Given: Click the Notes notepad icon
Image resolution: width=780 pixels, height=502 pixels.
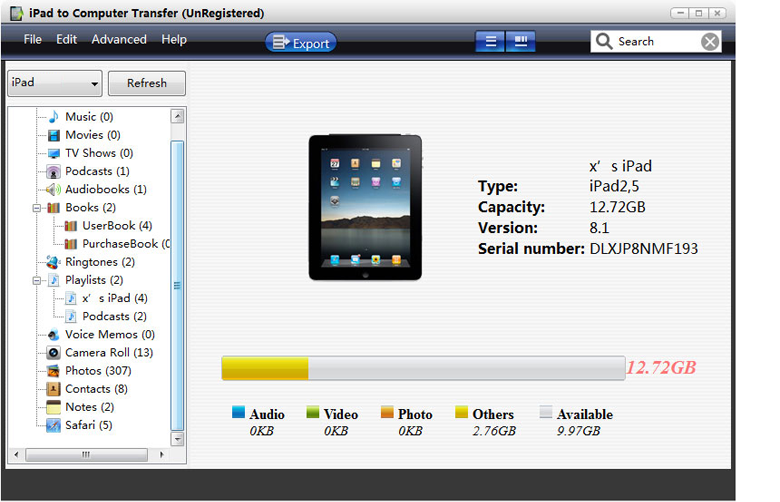Looking at the screenshot, I should click(54, 407).
